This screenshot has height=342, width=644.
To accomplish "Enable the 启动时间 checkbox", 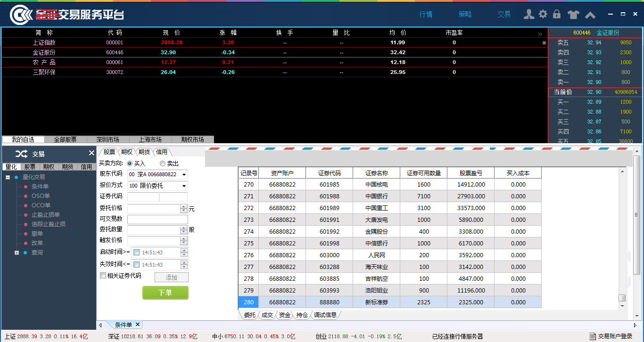I will click(x=137, y=252).
